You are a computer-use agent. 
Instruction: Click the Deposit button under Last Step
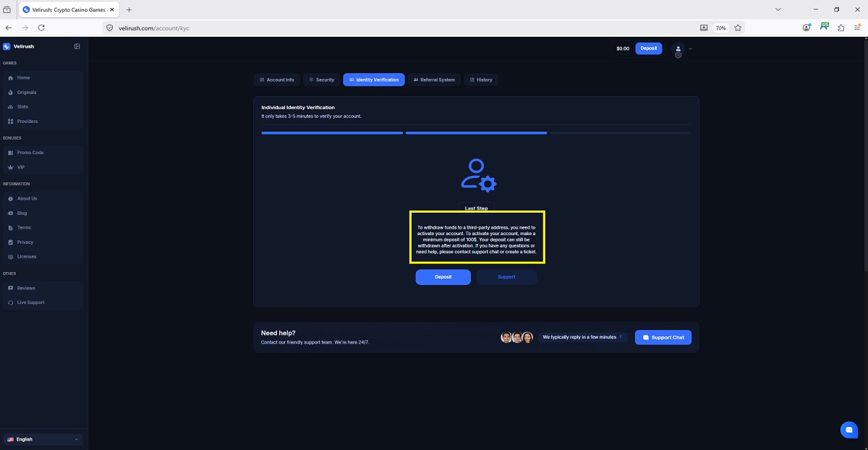pyautogui.click(x=443, y=277)
